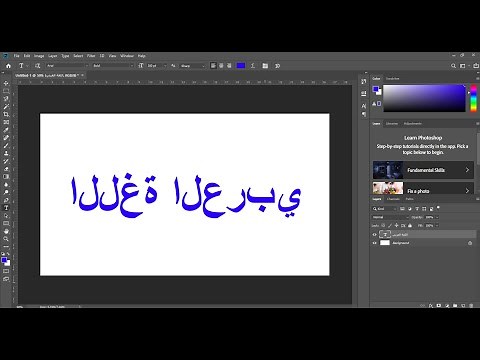Select the Zoom tool
This screenshot has height=360, width=480.
click(x=6, y=239)
